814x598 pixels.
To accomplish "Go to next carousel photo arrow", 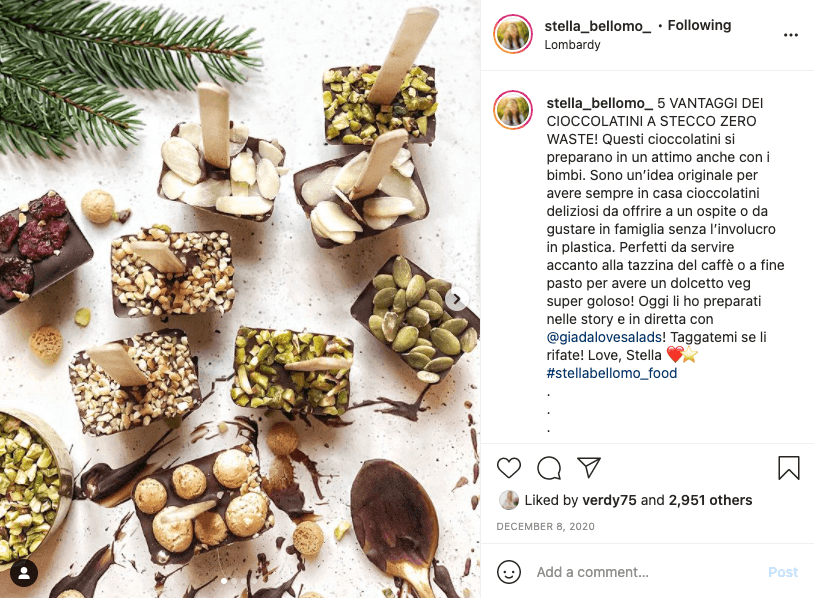I will [456, 299].
